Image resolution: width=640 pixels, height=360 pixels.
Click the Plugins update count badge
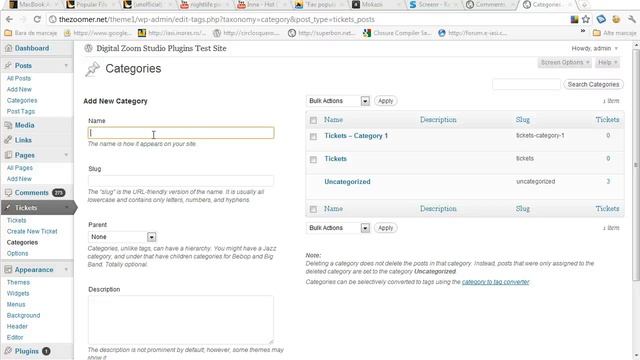coord(46,351)
